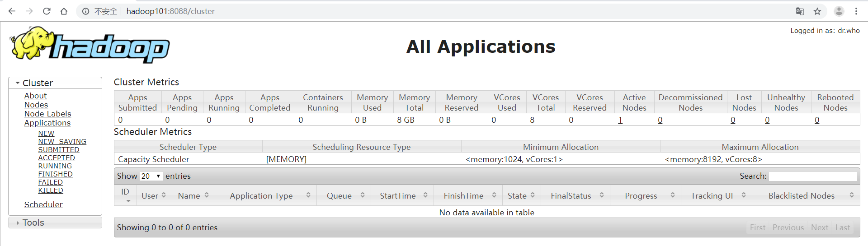Sort table by State column

tap(521, 195)
